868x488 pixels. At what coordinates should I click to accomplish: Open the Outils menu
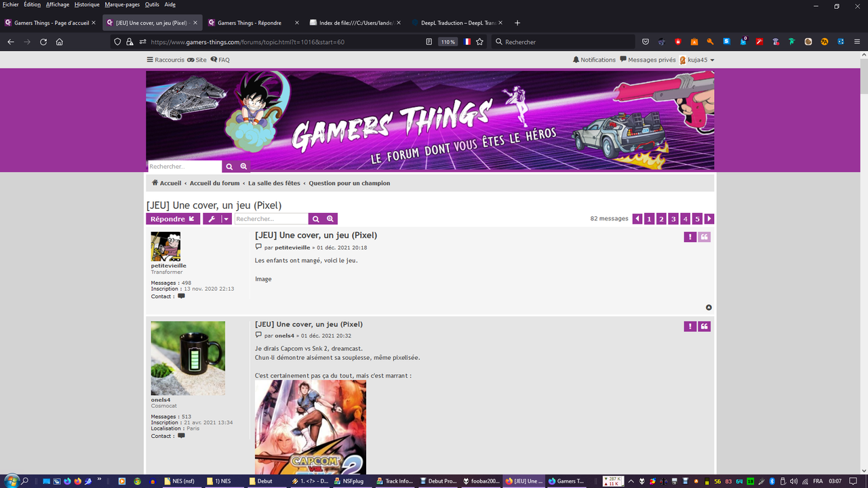coord(152,4)
